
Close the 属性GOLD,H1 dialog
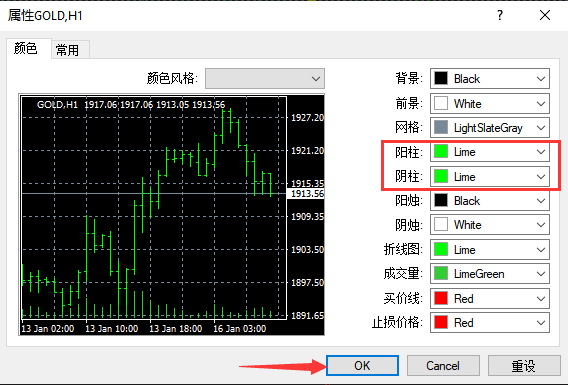545,15
